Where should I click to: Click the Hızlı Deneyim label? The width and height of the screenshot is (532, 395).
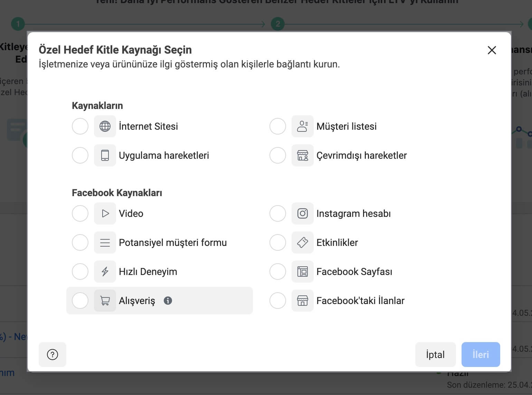pos(148,272)
